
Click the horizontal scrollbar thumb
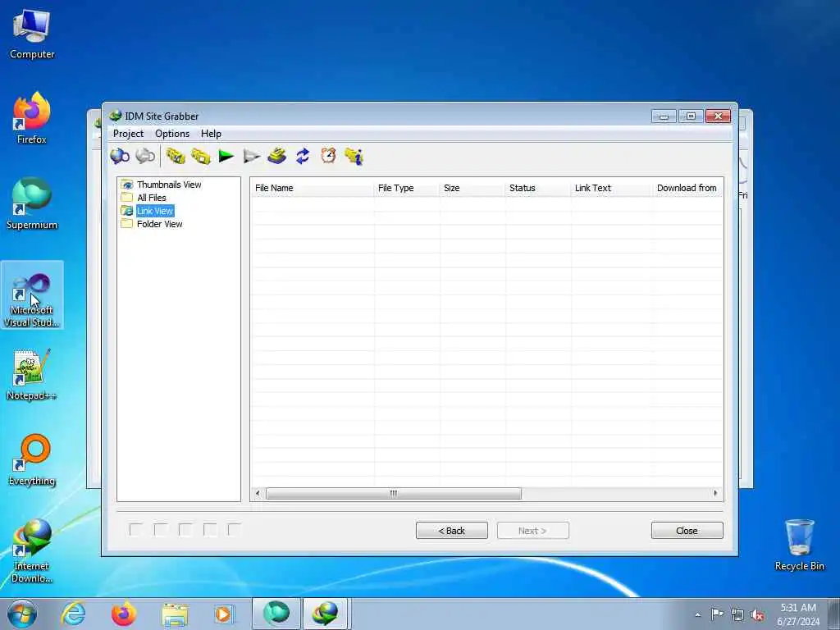coord(393,493)
